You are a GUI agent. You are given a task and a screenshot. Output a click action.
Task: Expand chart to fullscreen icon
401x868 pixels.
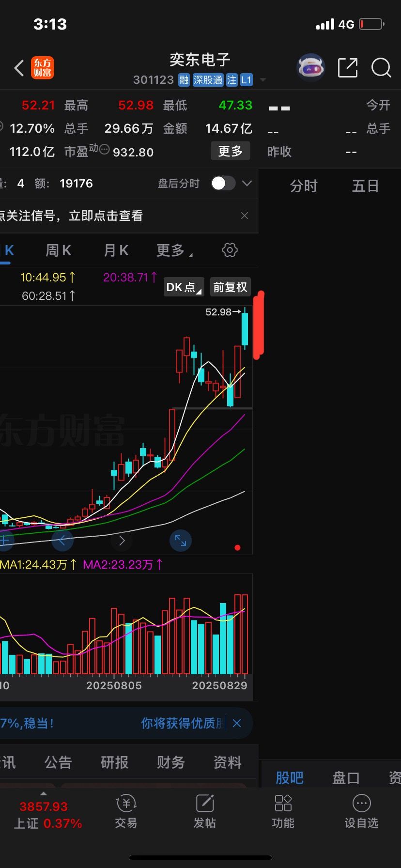point(181,541)
